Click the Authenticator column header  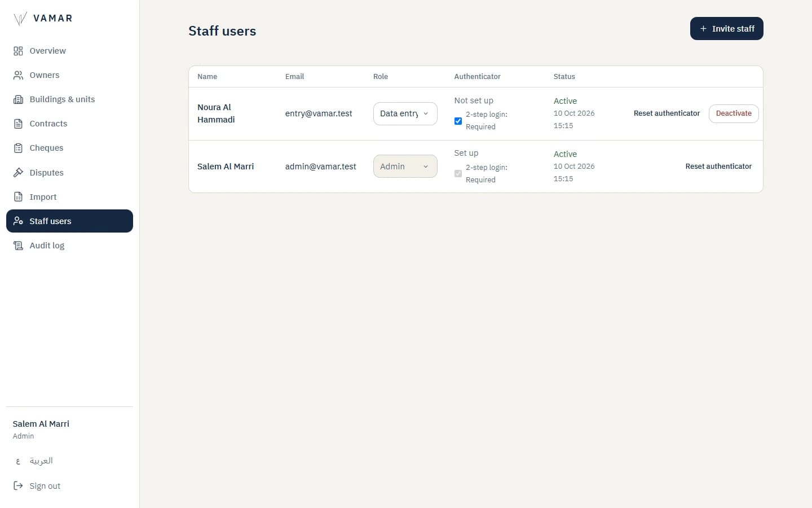pyautogui.click(x=477, y=77)
